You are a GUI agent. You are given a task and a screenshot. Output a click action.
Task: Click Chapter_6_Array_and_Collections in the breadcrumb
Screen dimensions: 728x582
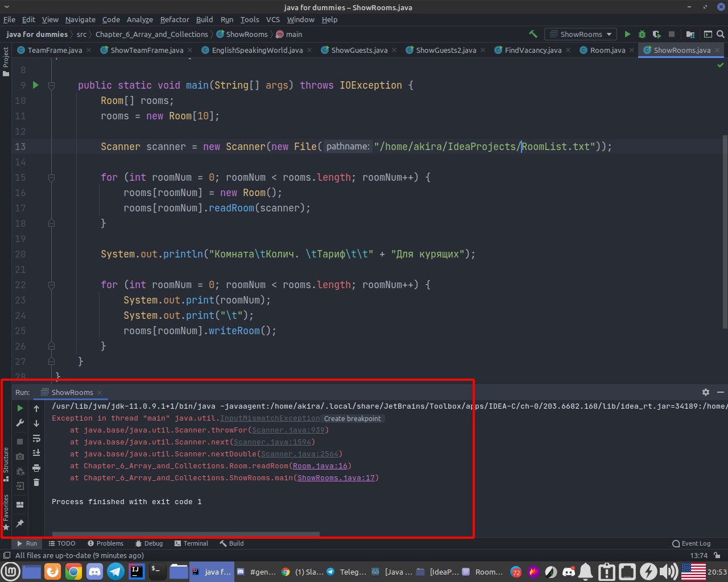151,34
